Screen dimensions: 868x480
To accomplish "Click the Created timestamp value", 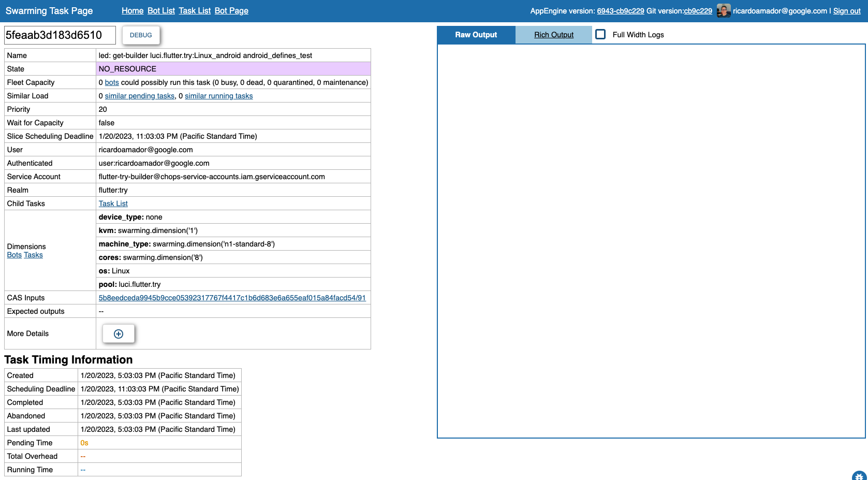I will [158, 375].
